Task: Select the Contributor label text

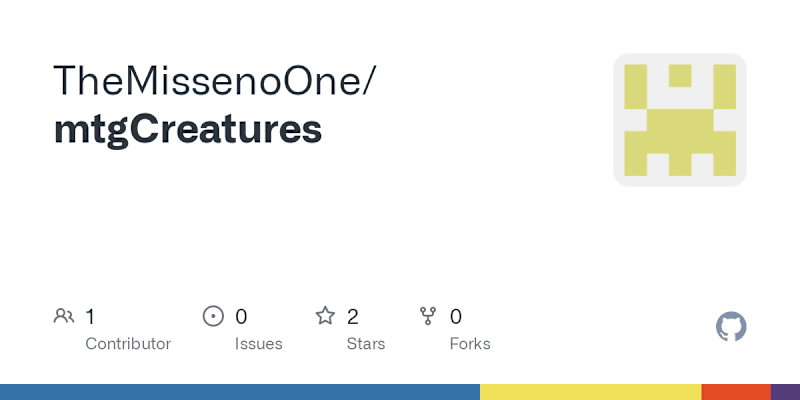Action: pos(128,344)
